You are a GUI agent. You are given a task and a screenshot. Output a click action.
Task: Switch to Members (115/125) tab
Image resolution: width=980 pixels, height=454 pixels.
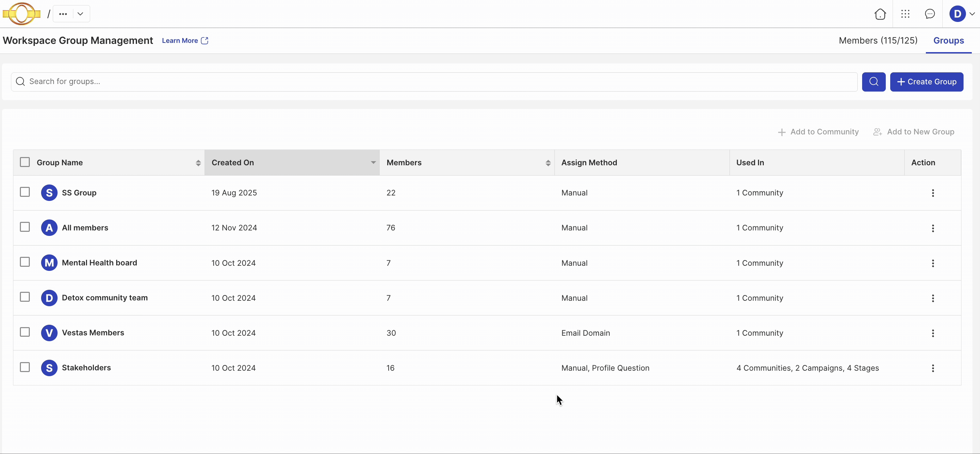878,40
